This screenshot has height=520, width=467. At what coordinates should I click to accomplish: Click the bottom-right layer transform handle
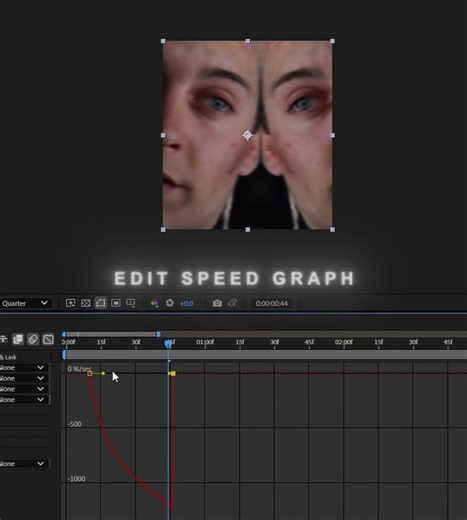point(332,230)
